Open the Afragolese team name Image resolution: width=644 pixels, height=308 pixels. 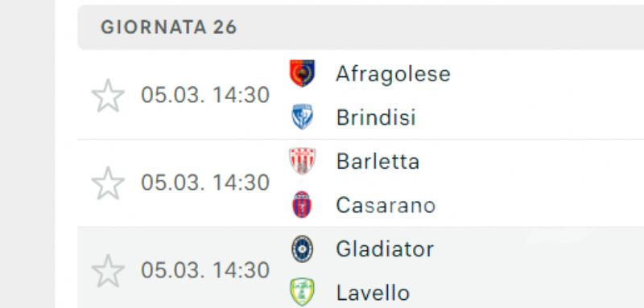click(393, 74)
